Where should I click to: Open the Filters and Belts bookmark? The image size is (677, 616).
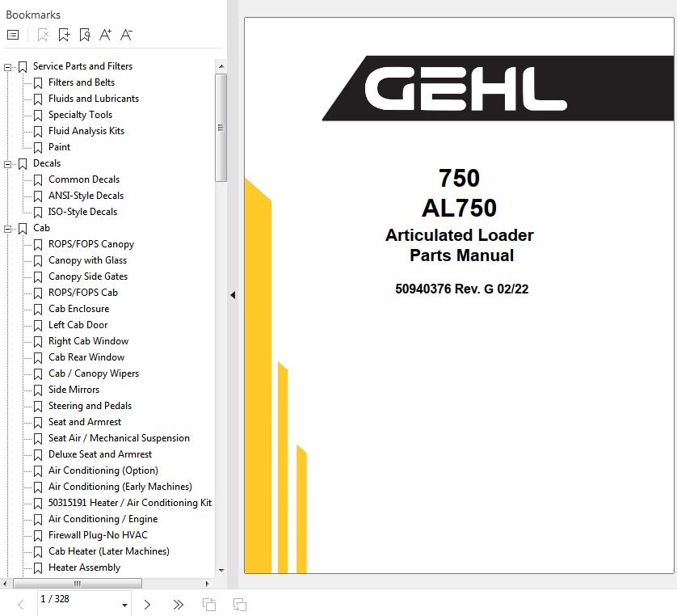point(82,82)
